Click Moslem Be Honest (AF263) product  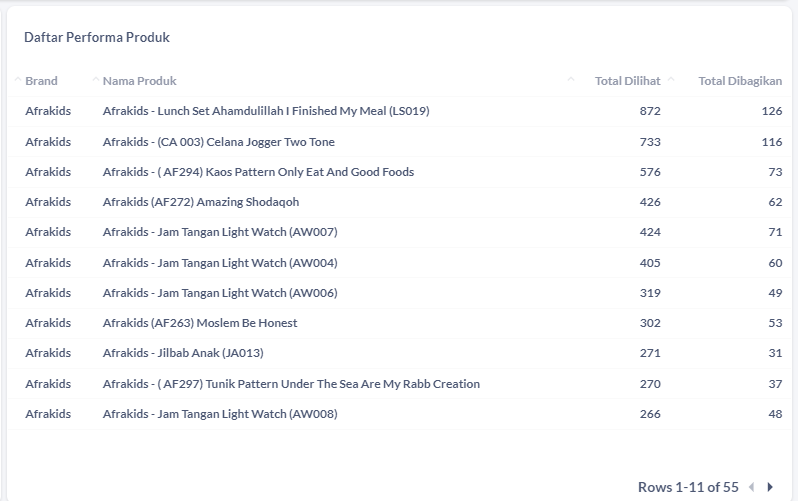(200, 323)
